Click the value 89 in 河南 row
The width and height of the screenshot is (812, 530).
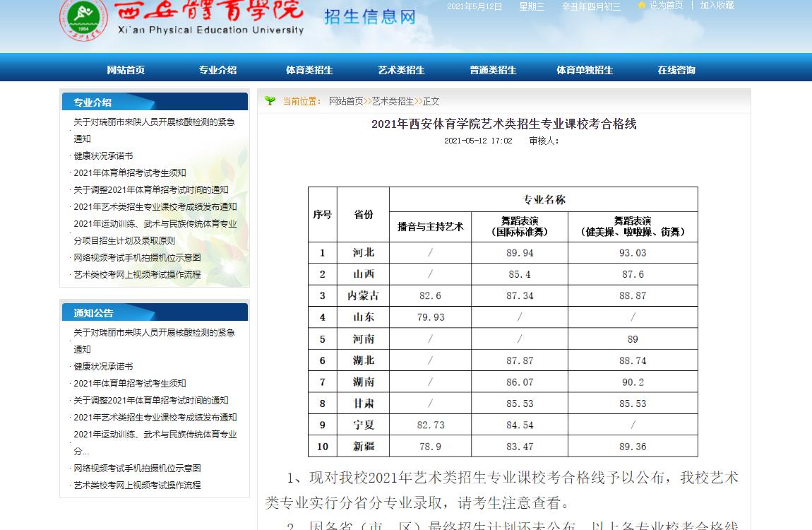(x=633, y=339)
